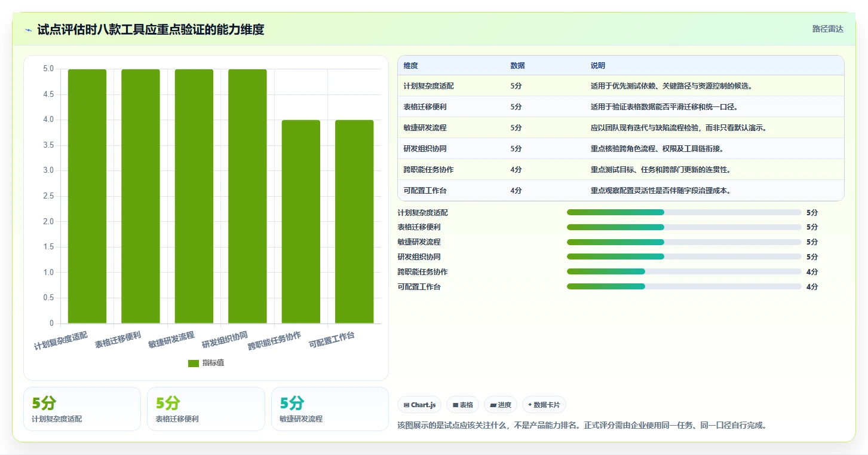Click 敏捷研发流程 cell in the table
The image size is (868, 455).
coord(425,128)
